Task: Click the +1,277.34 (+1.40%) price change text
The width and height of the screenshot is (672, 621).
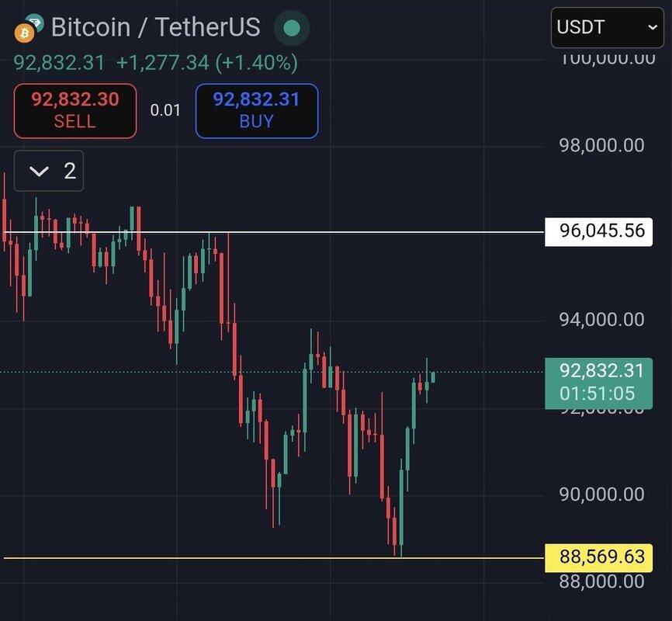Action: pos(206,63)
